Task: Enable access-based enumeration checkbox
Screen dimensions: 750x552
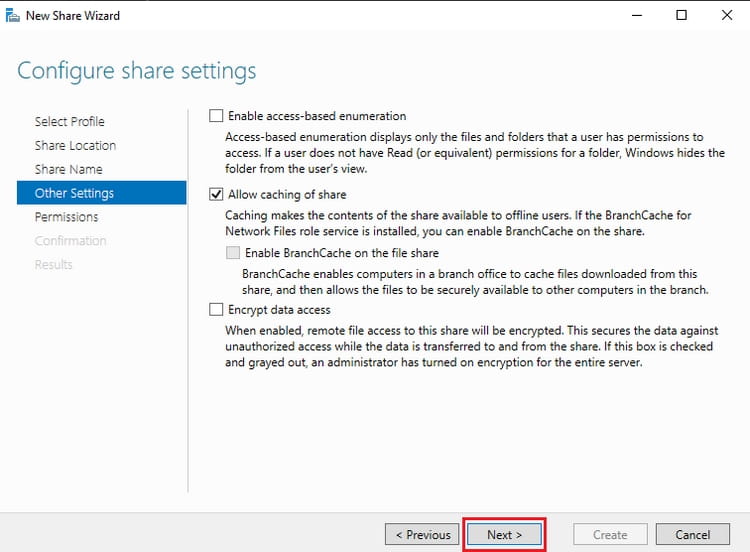Action: (x=216, y=116)
